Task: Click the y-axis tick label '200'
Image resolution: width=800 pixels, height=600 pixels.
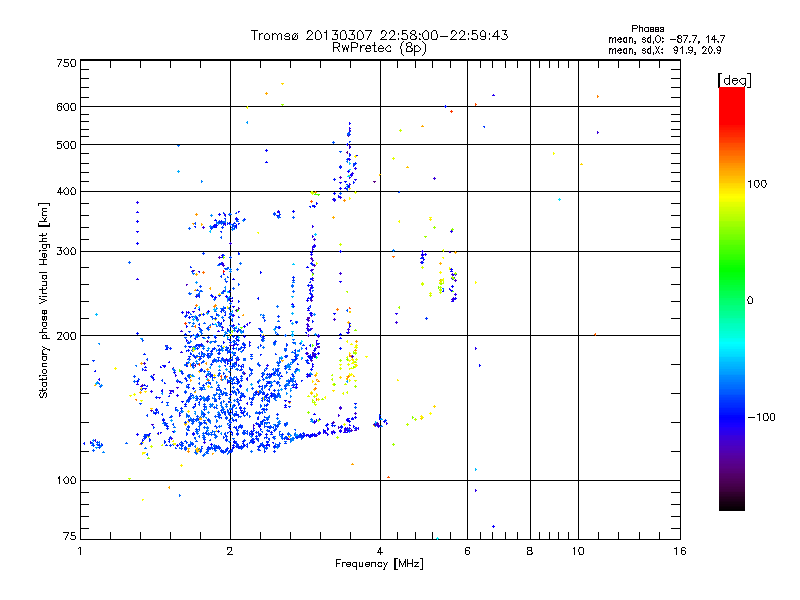Action: tap(66, 336)
